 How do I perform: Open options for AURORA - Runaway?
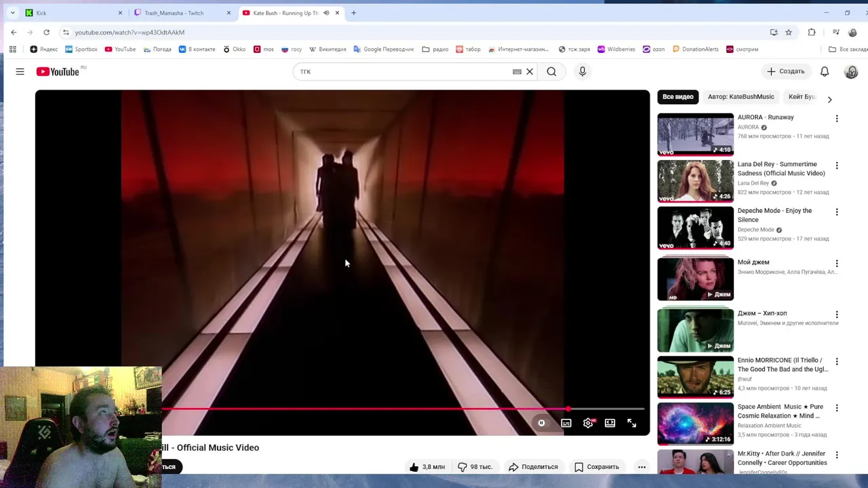pyautogui.click(x=837, y=119)
